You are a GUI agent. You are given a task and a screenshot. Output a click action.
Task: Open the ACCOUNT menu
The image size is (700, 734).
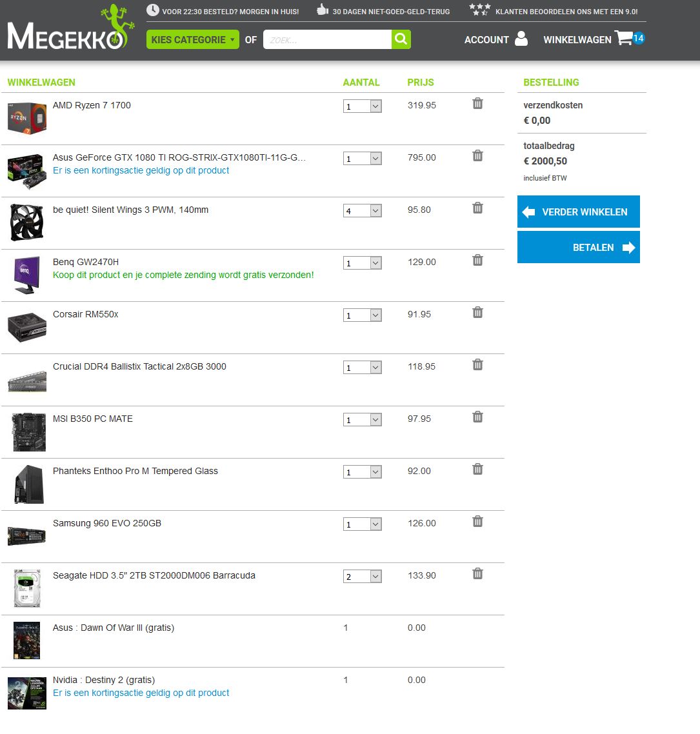[486, 40]
